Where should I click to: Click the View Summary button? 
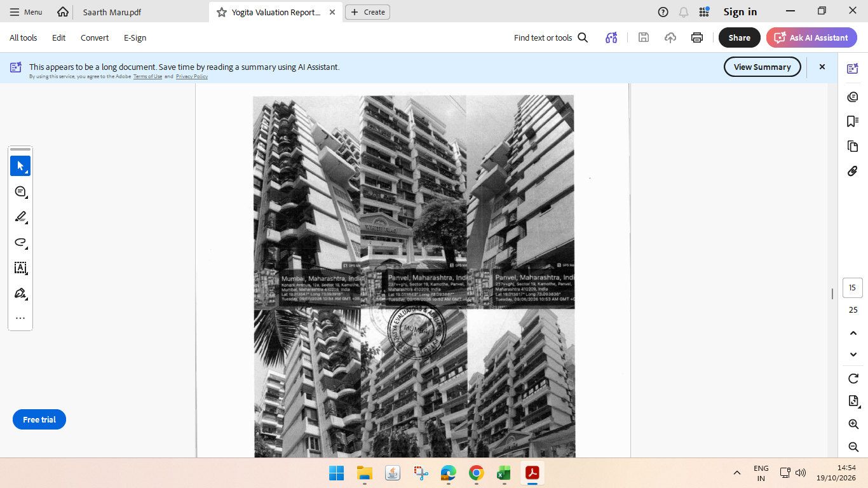pyautogui.click(x=763, y=67)
